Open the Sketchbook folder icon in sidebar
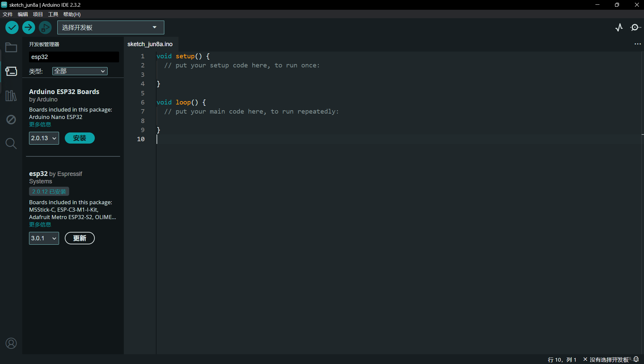644x364 pixels. pyautogui.click(x=11, y=48)
